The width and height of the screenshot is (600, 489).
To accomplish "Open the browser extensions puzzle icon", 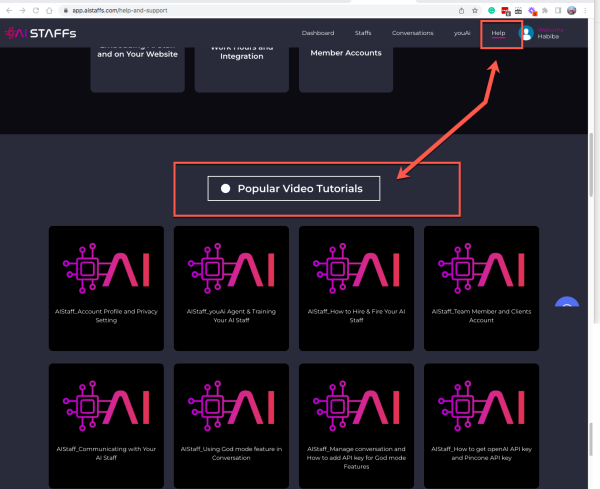I will coord(545,11).
